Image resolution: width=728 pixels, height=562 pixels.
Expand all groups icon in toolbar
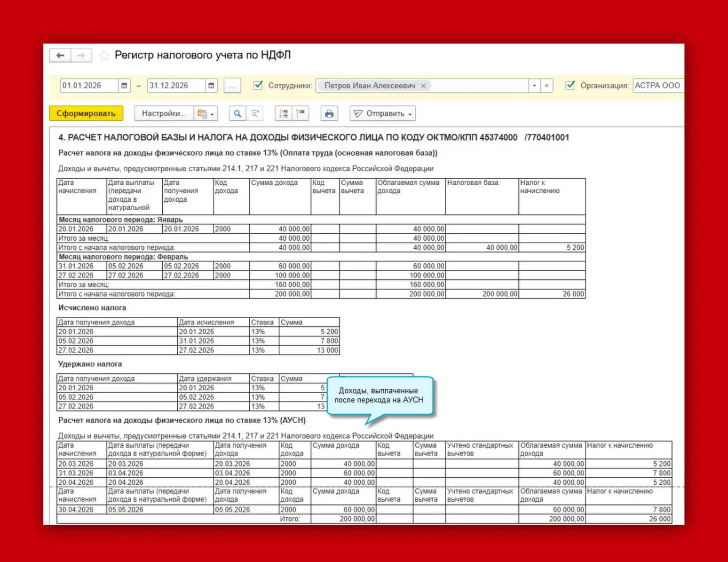click(283, 113)
